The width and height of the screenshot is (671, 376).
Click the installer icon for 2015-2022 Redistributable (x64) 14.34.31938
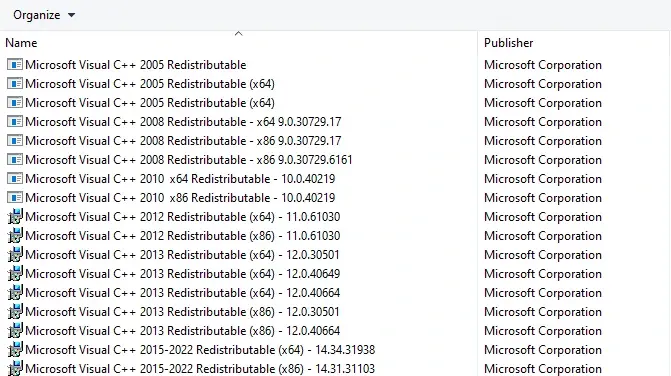click(15, 349)
